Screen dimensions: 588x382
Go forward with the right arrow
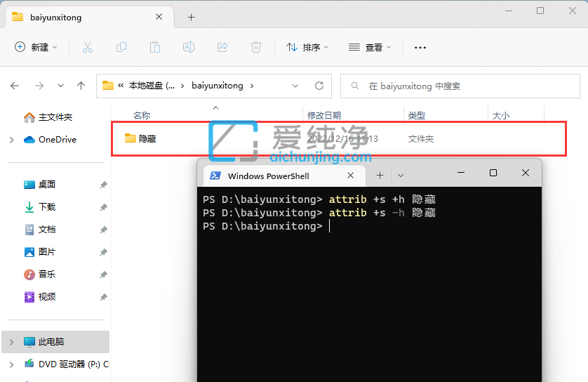point(39,86)
